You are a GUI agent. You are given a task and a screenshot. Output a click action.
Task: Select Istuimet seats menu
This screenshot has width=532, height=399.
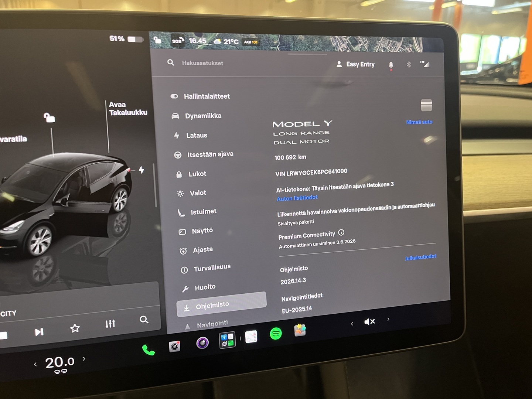[197, 212]
